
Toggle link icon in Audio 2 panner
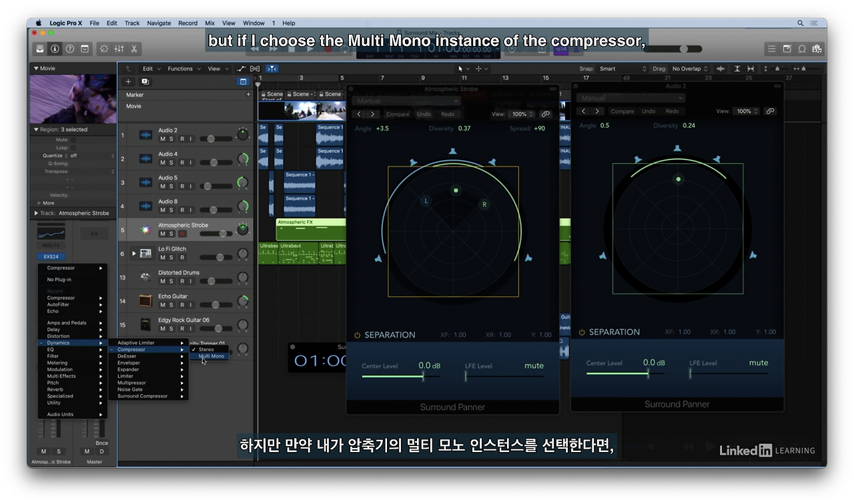770,111
